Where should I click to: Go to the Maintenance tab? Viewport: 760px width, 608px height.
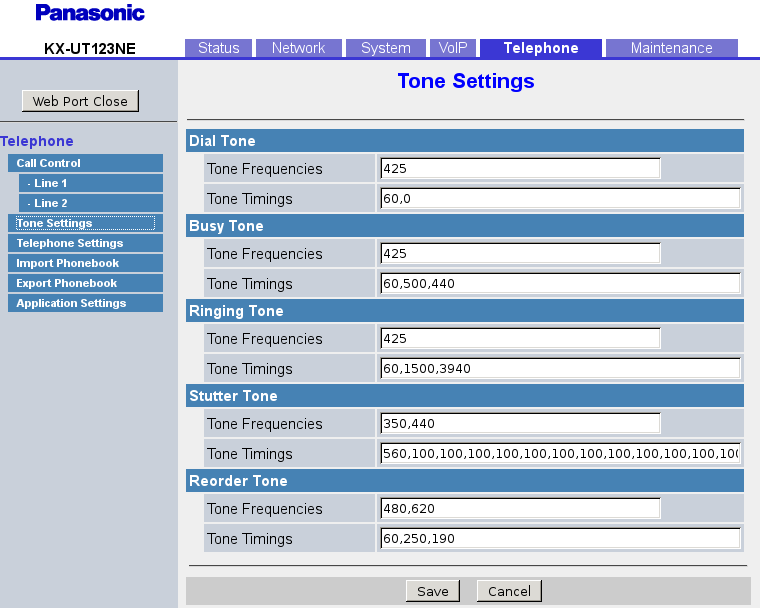pyautogui.click(x=671, y=48)
